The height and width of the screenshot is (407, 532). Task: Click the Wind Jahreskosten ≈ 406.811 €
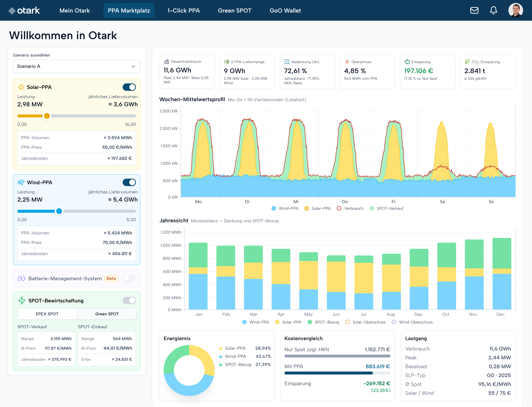[120, 254]
